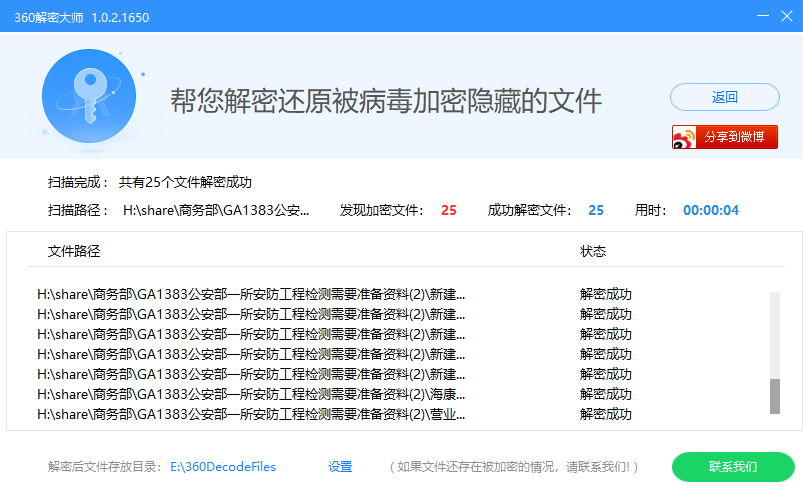Click the scrollbar track above the thumb
The height and width of the screenshot is (496, 803).
point(775,335)
